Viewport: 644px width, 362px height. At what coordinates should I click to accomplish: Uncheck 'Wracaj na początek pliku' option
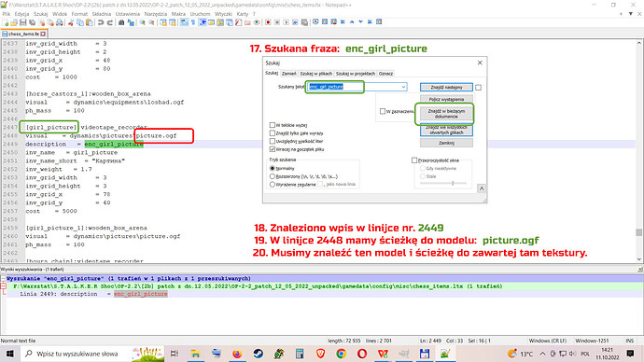tap(273, 149)
